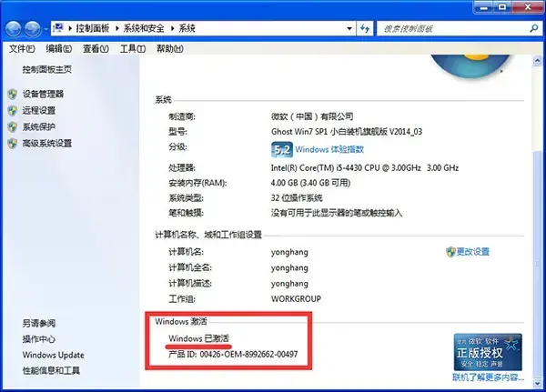Image resolution: width=546 pixels, height=392 pixels.
Task: Click the search magnifier icon
Action: pyautogui.click(x=533, y=28)
